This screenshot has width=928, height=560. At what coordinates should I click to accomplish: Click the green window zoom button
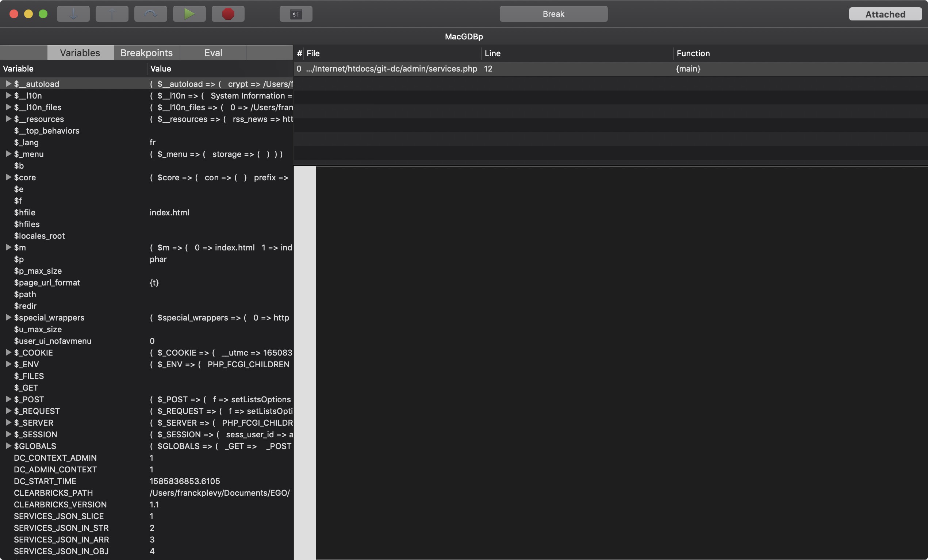click(x=43, y=14)
